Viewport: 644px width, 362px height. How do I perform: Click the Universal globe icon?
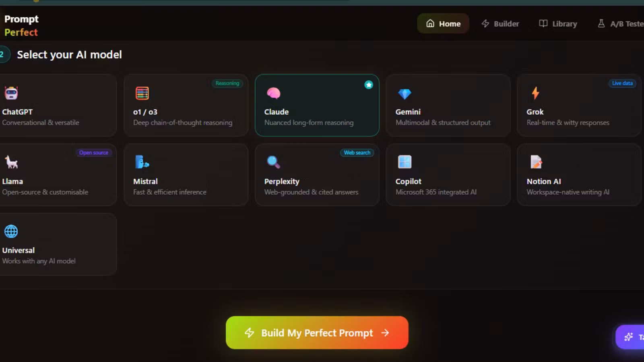tap(11, 231)
